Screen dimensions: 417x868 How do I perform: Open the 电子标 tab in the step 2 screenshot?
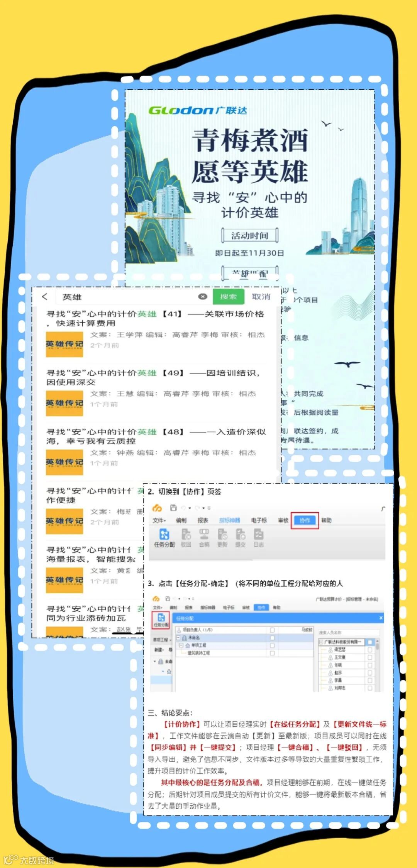[x=259, y=520]
